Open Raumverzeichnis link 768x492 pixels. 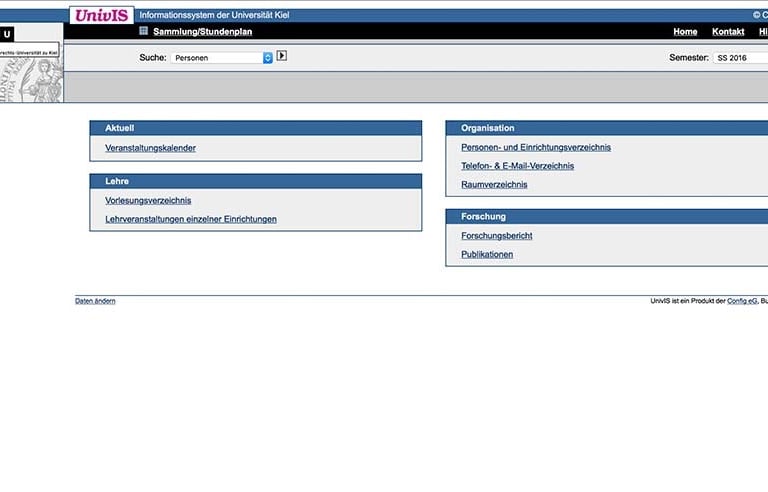(494, 185)
